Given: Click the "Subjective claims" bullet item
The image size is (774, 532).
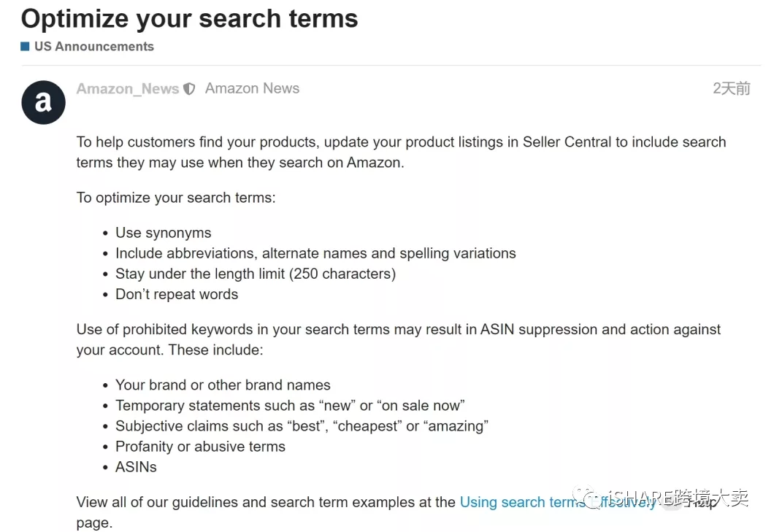Looking at the screenshot, I should pyautogui.click(x=302, y=425).
